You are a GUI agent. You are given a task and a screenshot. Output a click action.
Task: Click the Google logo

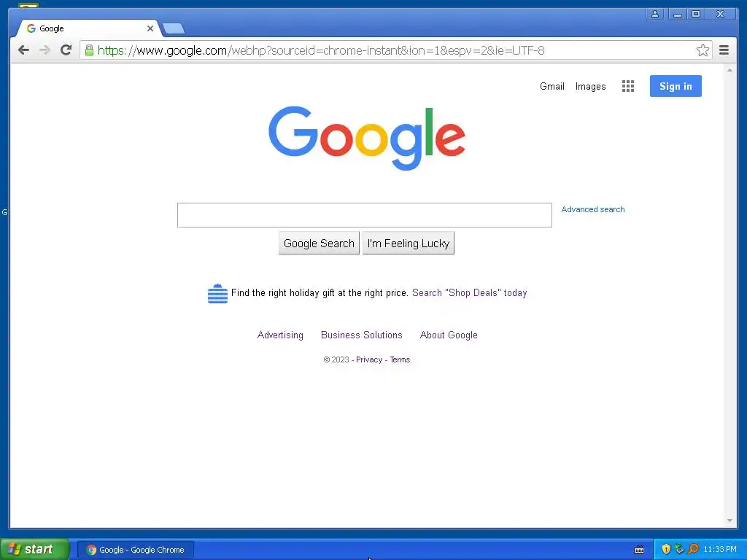367,138
